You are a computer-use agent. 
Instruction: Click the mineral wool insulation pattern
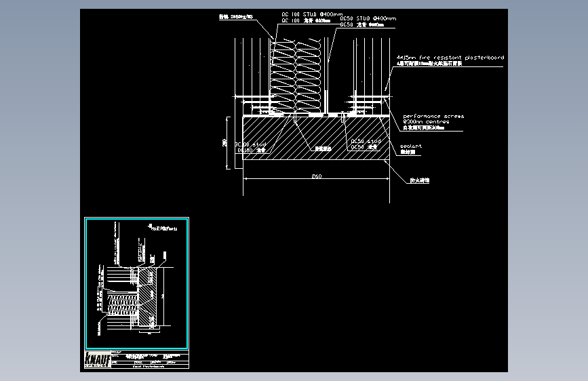296,75
